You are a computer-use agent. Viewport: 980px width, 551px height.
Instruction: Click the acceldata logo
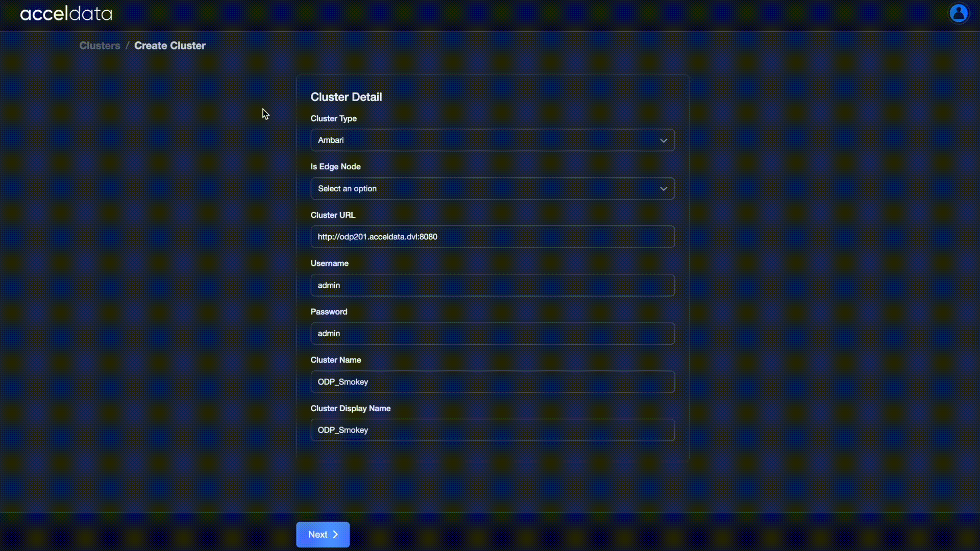[66, 14]
